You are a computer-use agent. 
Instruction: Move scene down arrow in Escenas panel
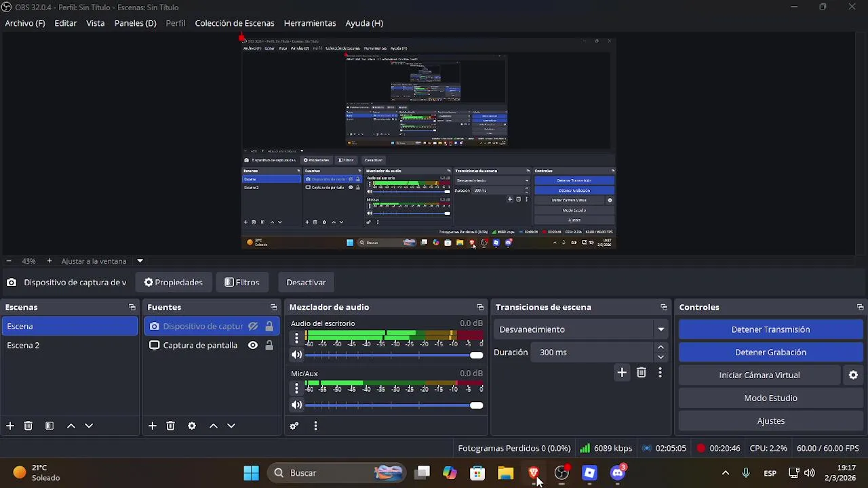(89, 426)
